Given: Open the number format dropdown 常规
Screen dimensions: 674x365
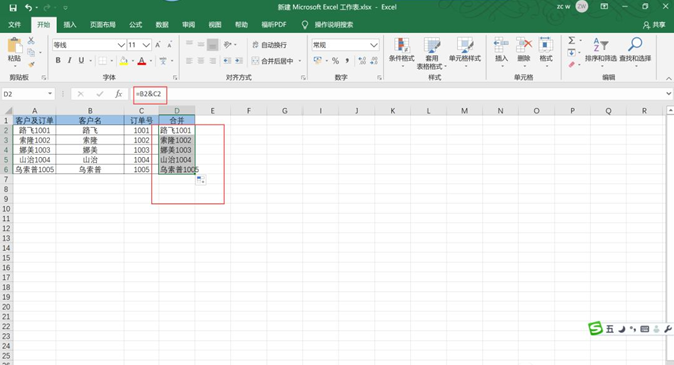Looking at the screenshot, I should tap(345, 45).
